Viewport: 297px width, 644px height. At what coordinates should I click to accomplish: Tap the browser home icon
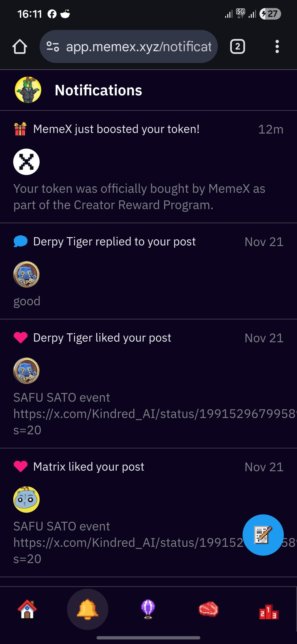pyautogui.click(x=20, y=47)
